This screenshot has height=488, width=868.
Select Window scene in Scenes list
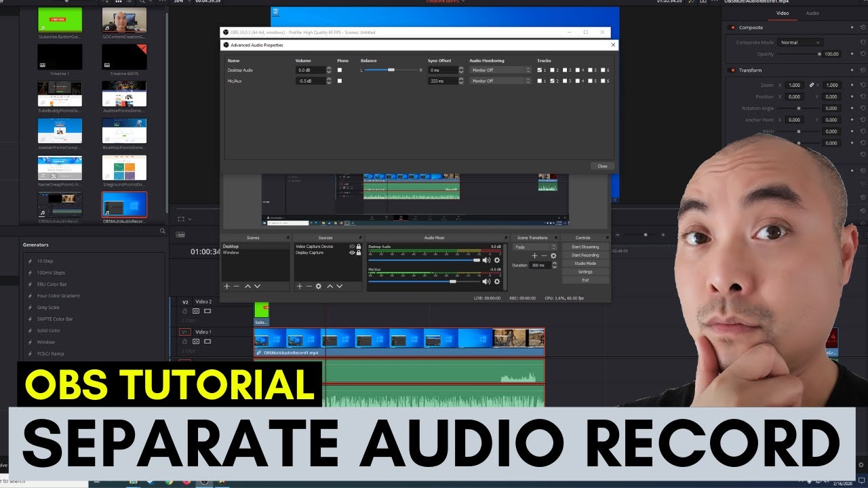pos(256,253)
